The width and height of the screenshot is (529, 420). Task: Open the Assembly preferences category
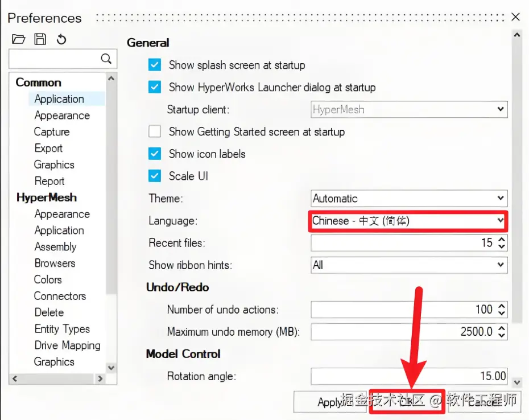(55, 247)
